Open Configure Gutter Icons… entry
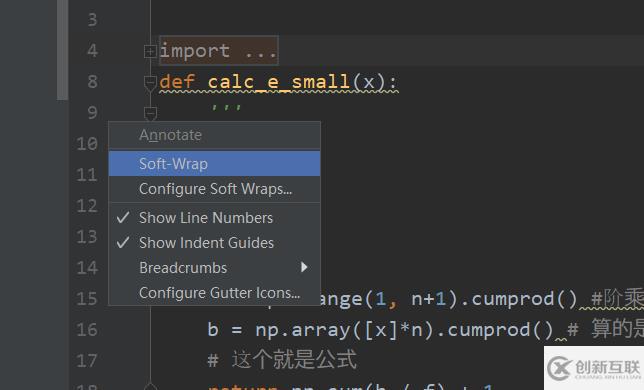This screenshot has width=644, height=390. [x=214, y=293]
